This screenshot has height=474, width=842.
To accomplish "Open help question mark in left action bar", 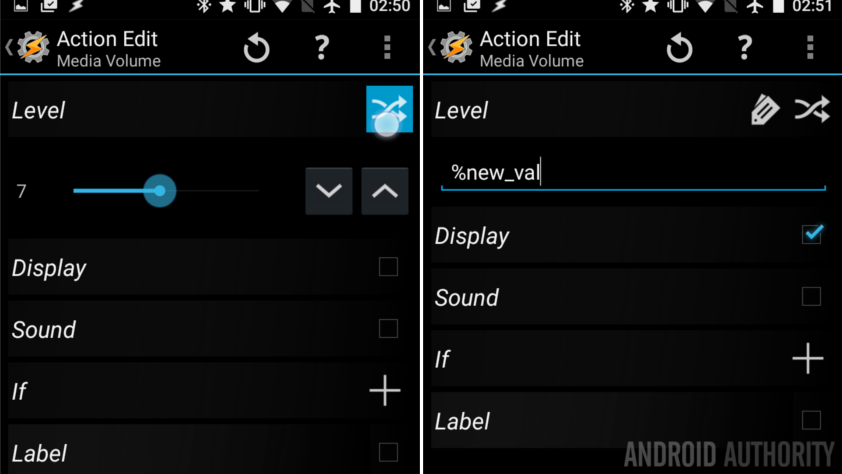I will coord(322,48).
